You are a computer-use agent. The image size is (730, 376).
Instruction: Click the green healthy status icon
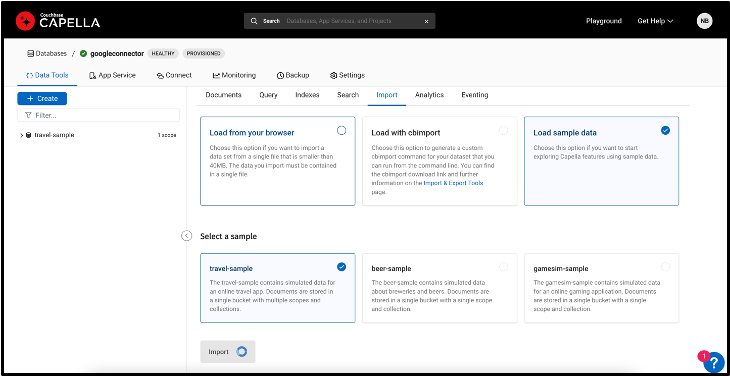(83, 54)
